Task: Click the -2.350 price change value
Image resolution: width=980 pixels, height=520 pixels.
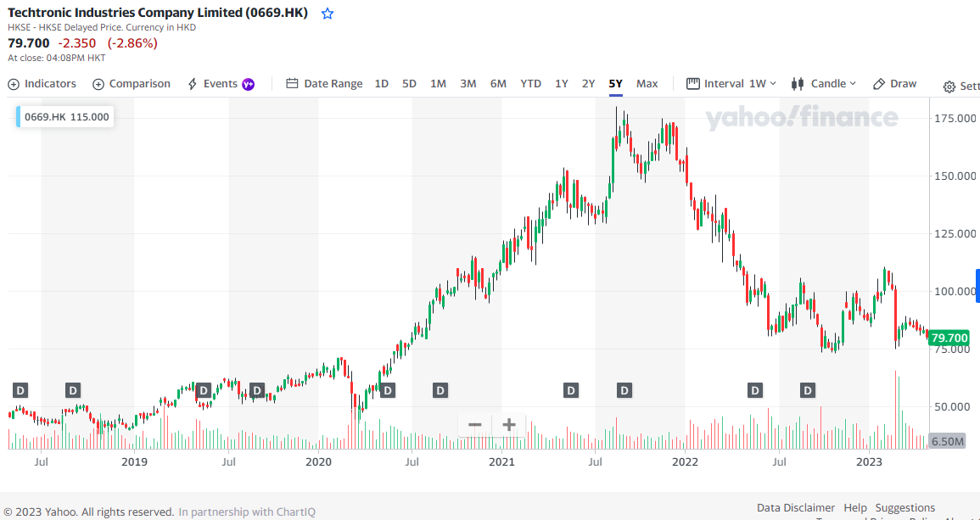Action: tap(77, 43)
